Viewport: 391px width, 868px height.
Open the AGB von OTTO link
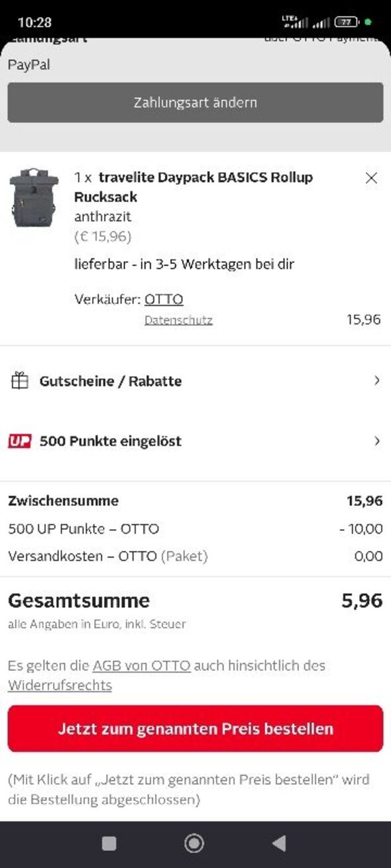[142, 665]
